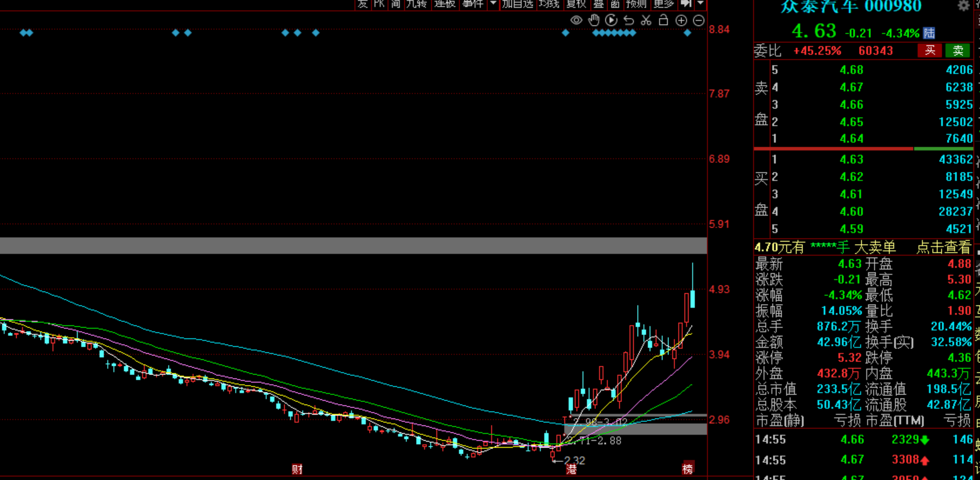This screenshot has height=480, width=980.
Task: Select the scissors cut tool
Action: coord(646,20)
